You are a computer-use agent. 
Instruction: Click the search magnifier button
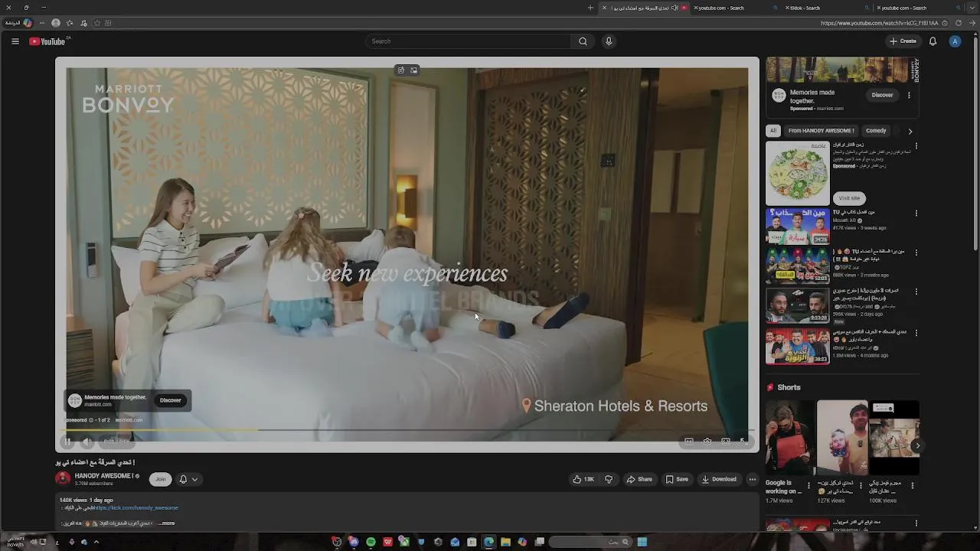[583, 41]
